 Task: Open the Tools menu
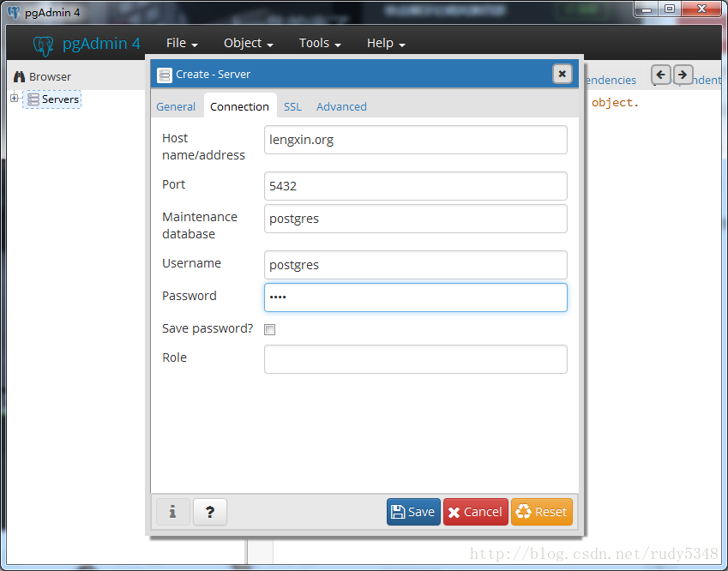click(x=320, y=43)
